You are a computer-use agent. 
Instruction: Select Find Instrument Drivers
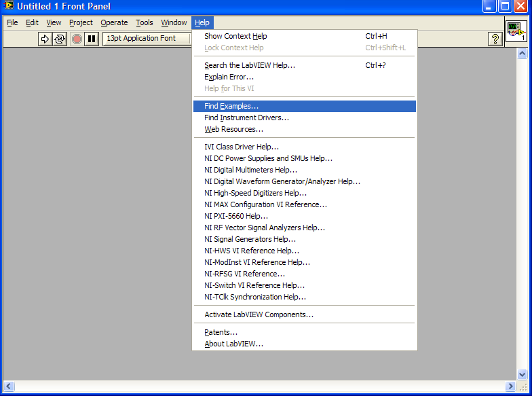(304, 117)
